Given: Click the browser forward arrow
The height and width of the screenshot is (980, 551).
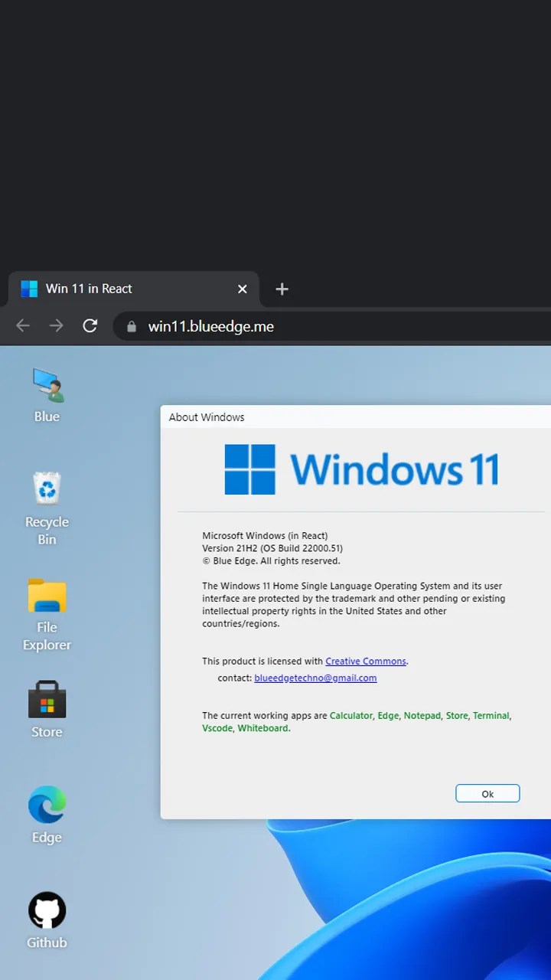Looking at the screenshot, I should [57, 326].
